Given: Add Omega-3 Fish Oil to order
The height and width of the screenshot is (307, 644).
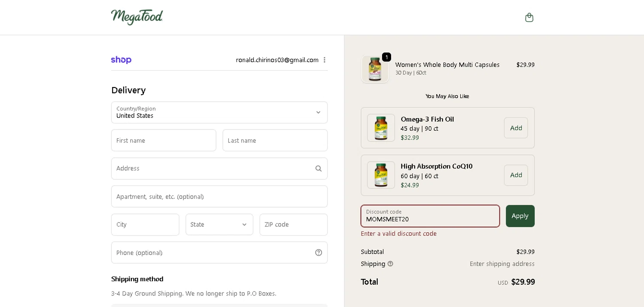Looking at the screenshot, I should pos(516,128).
